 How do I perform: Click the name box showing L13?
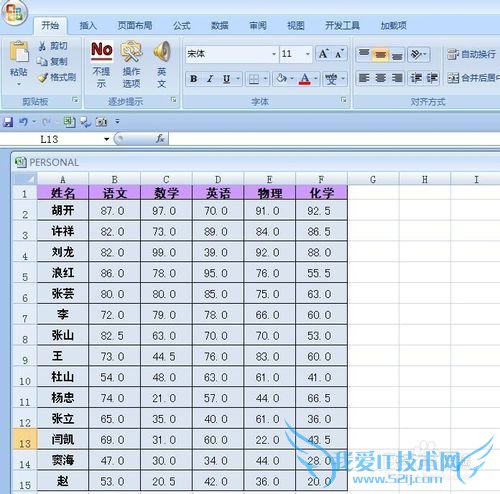click(49, 139)
